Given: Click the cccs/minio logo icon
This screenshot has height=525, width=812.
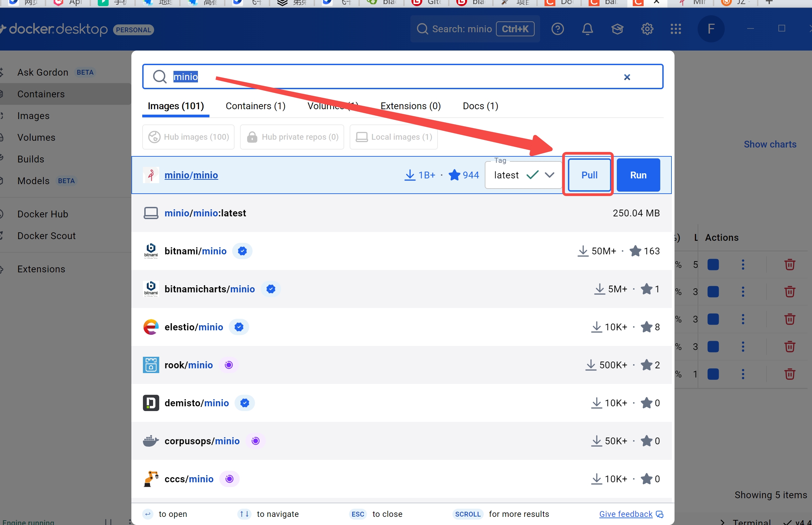Looking at the screenshot, I should coord(151,479).
